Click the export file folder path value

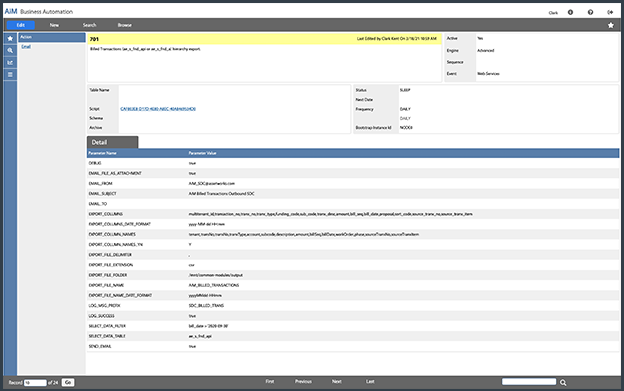click(x=216, y=275)
